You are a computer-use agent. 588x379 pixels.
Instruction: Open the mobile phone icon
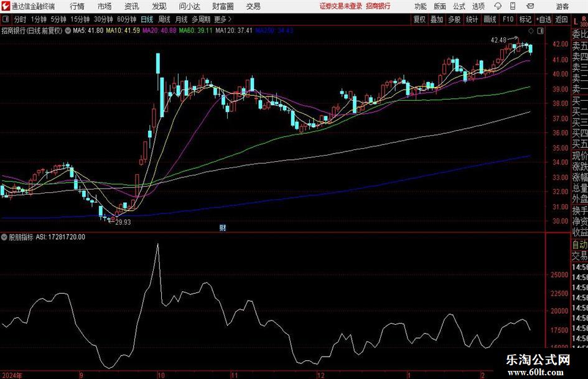click(513, 6)
